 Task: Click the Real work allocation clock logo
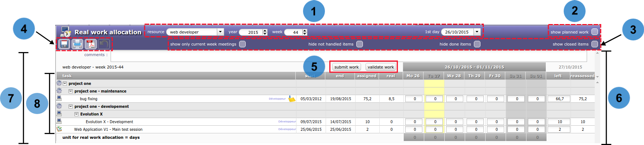click(66, 32)
